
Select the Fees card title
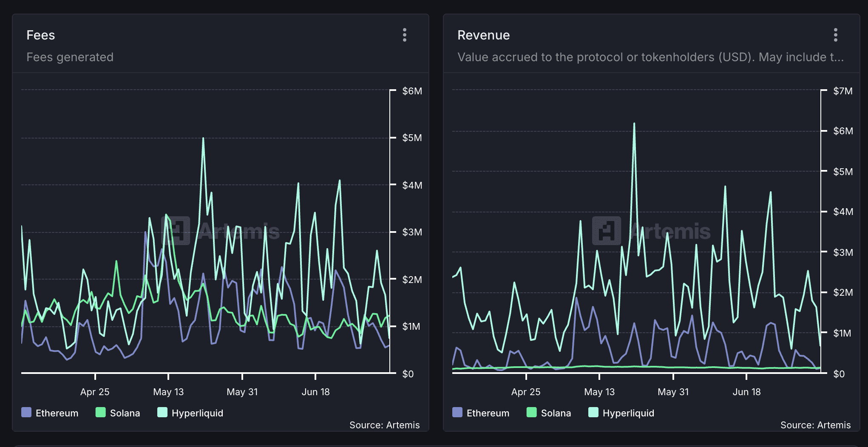pos(41,35)
